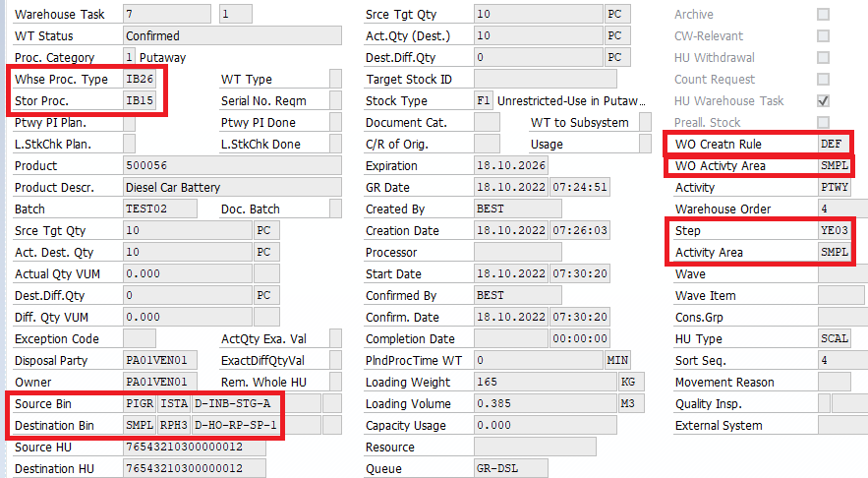Click the Stor Proc. field IB15

(x=140, y=100)
